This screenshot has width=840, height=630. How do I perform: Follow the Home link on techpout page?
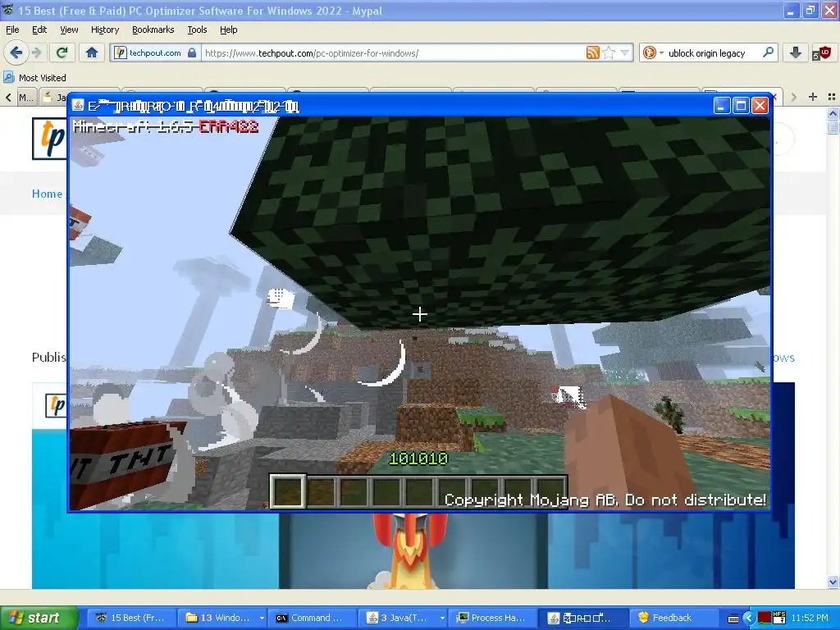tap(47, 194)
